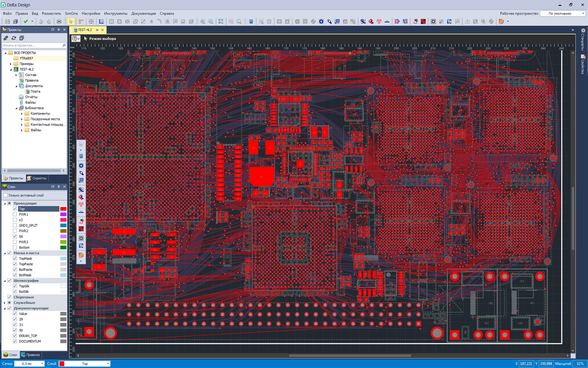588x368 pixels.
Task: Click the collapse all icon in Проекты panel
Action: point(21,38)
